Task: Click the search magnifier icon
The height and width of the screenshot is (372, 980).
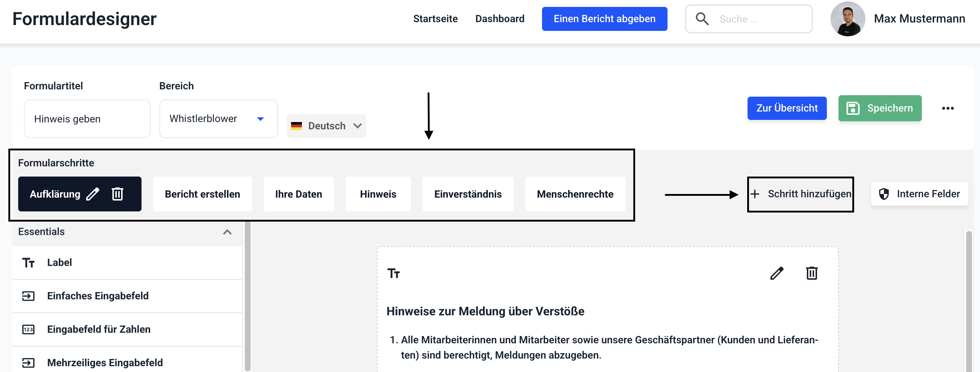Action: [702, 19]
